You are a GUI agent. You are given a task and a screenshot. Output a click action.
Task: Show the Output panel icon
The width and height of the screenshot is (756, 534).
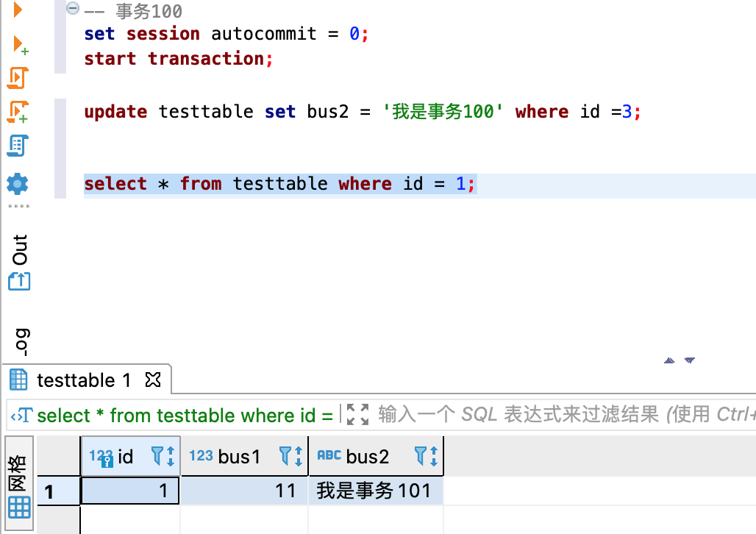point(19,281)
